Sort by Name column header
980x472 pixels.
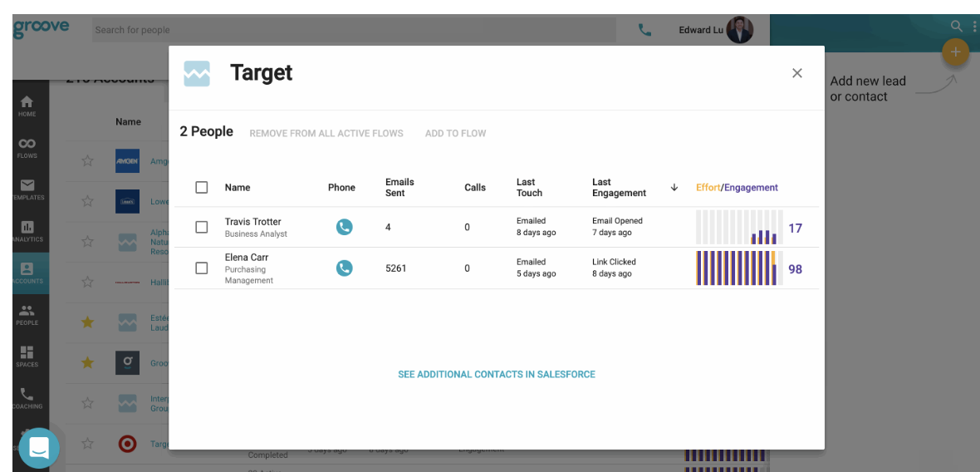[238, 188]
